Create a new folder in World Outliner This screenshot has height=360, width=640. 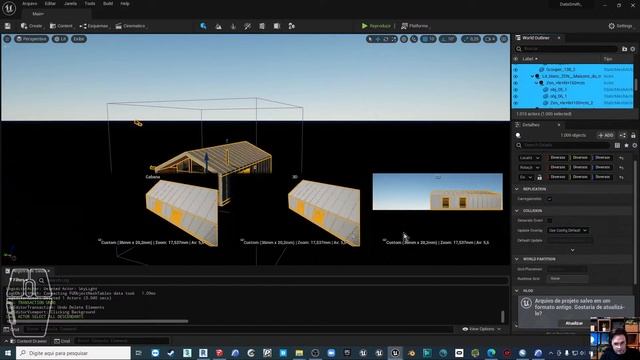(x=624, y=49)
